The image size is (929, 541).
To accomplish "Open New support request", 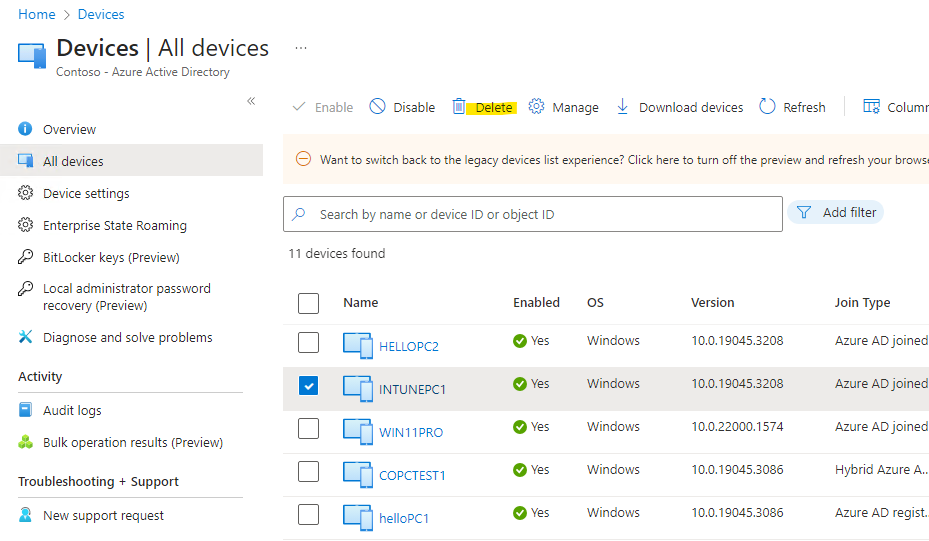I will [103, 516].
